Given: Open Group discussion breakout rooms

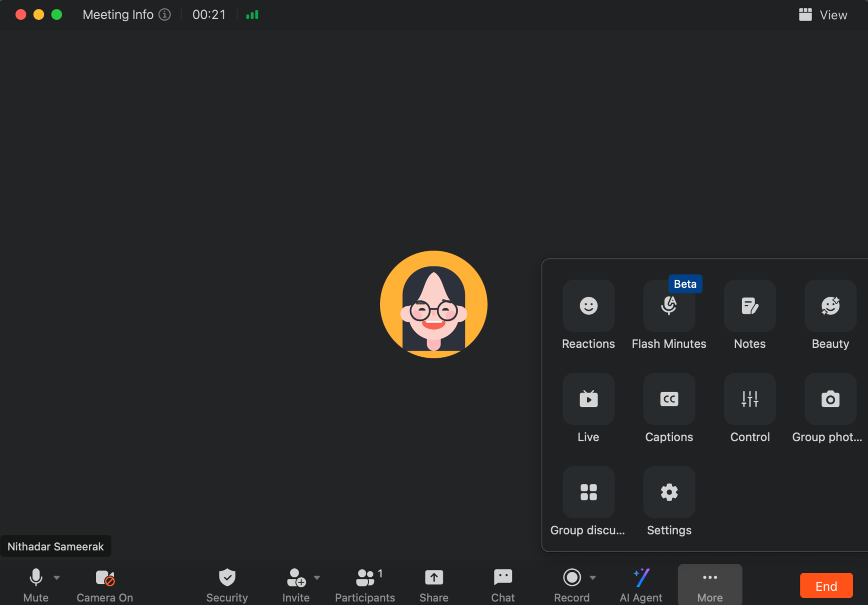Looking at the screenshot, I should pyautogui.click(x=588, y=493).
